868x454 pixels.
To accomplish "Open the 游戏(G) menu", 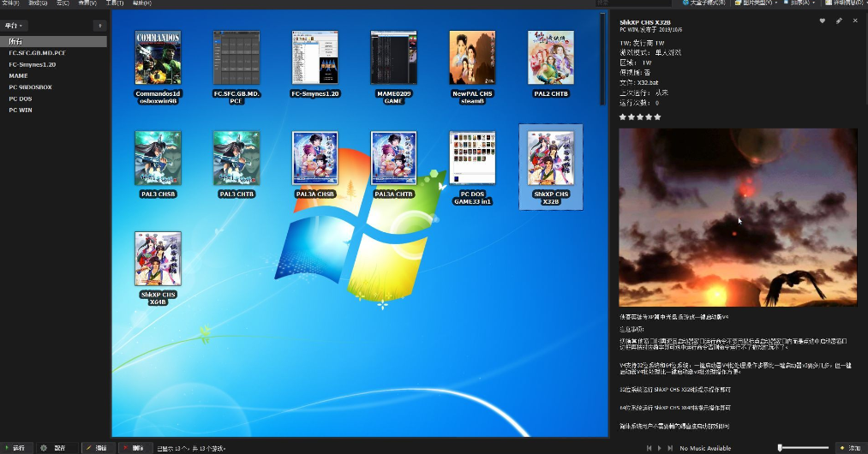I will coord(38,3).
